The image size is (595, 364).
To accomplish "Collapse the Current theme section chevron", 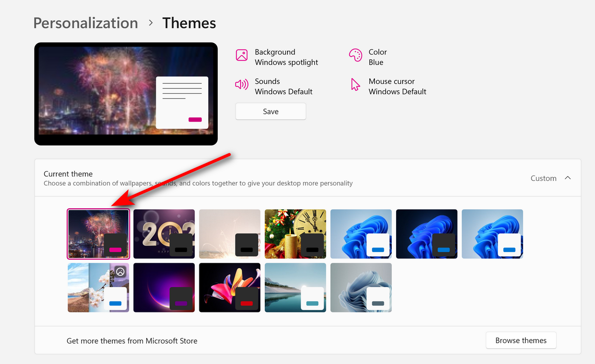I will point(568,178).
